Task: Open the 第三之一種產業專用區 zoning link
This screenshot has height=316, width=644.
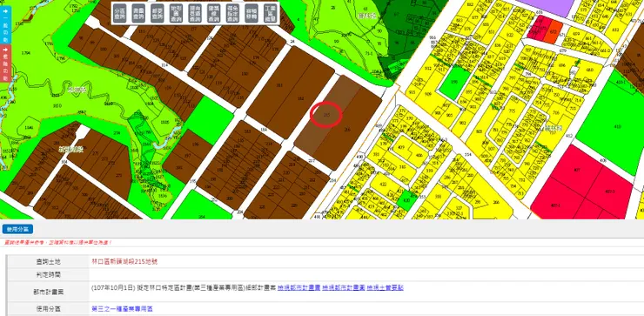Action: click(x=122, y=309)
